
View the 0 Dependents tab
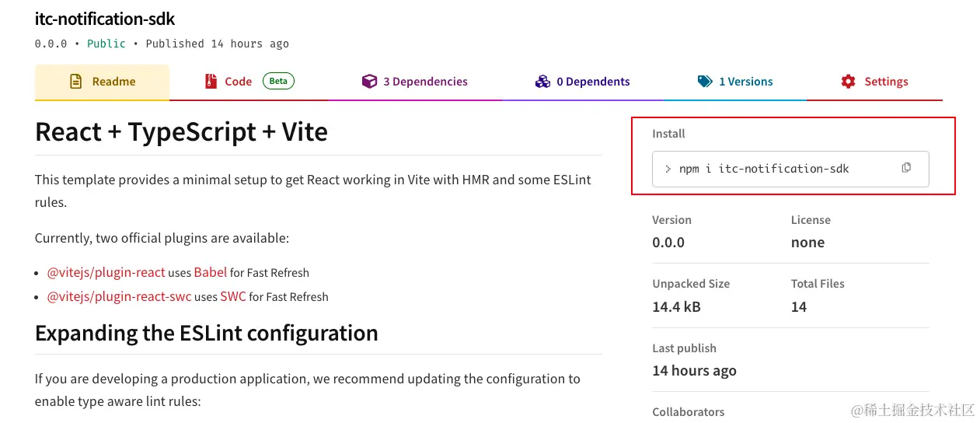[583, 82]
